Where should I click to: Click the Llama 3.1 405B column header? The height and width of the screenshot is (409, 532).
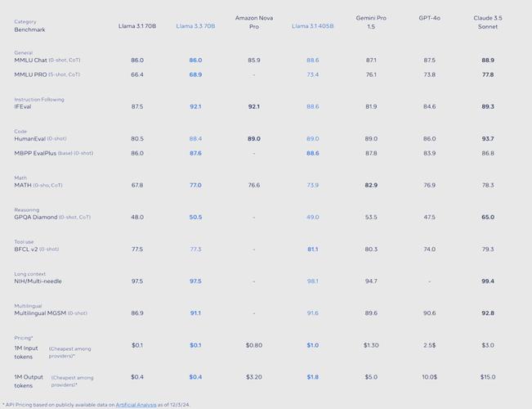[x=312, y=26]
